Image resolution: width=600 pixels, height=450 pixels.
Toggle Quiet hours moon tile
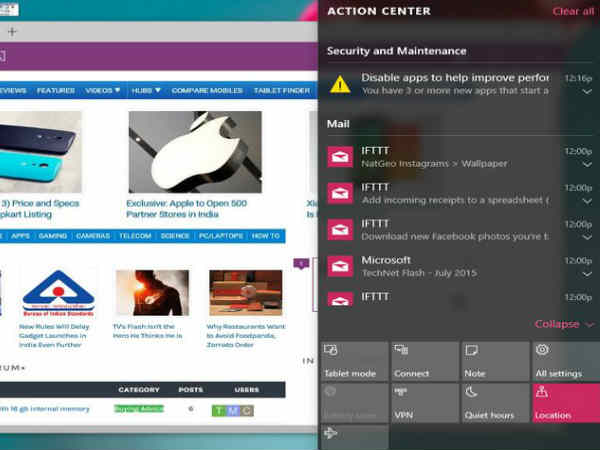[495, 403]
